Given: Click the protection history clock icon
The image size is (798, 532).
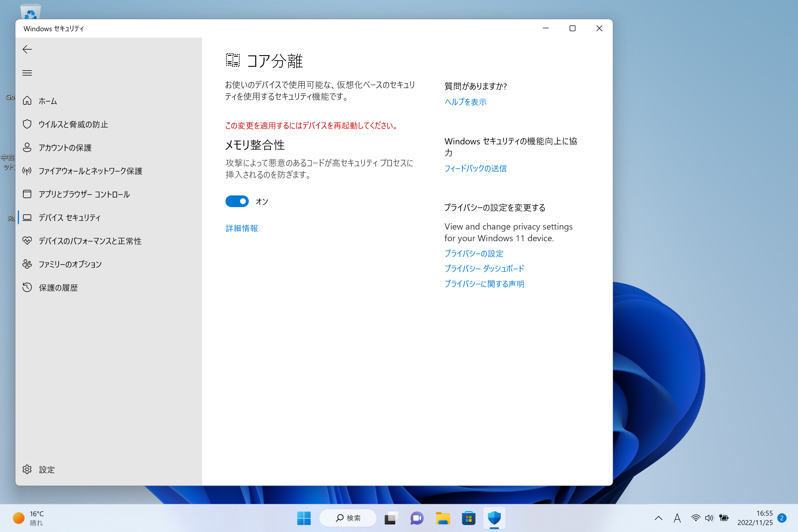Looking at the screenshot, I should click(x=27, y=287).
